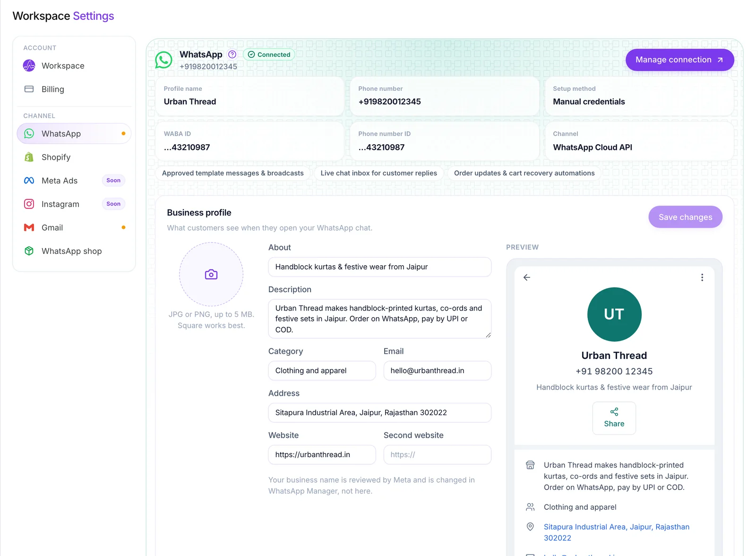Open the Instagram channel
This screenshot has width=756, height=556.
pyautogui.click(x=74, y=204)
